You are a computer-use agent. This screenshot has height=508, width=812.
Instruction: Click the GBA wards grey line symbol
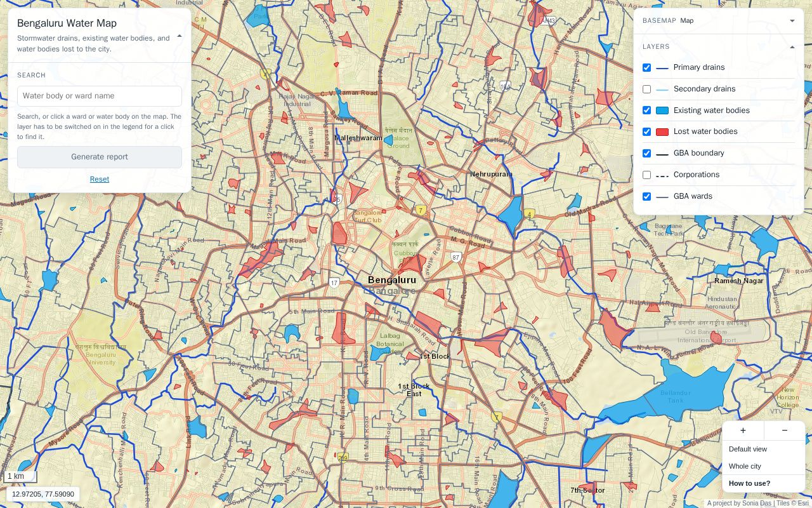pos(662,197)
